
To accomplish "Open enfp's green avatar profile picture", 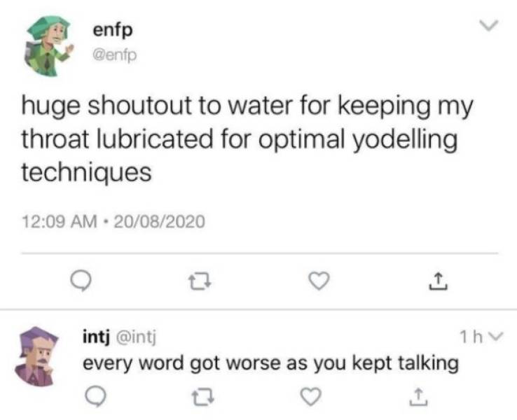I will (x=48, y=45).
